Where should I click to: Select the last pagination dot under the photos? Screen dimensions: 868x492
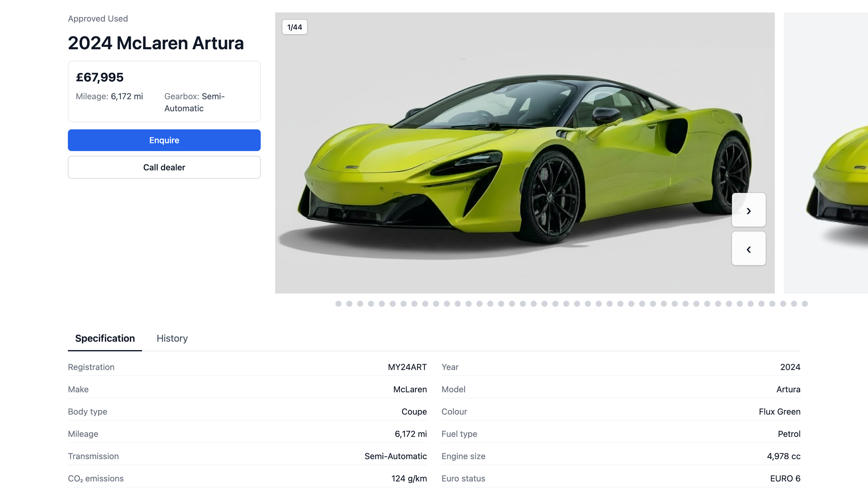805,303
